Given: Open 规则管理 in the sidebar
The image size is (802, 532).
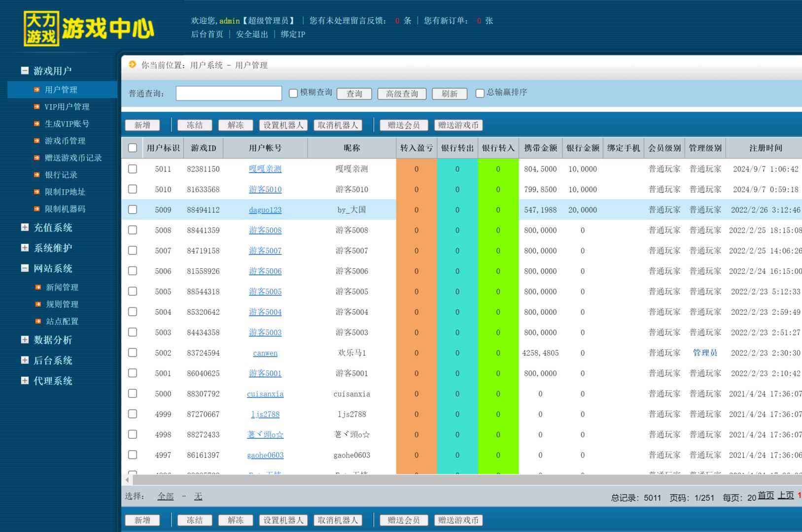Looking at the screenshot, I should (62, 304).
